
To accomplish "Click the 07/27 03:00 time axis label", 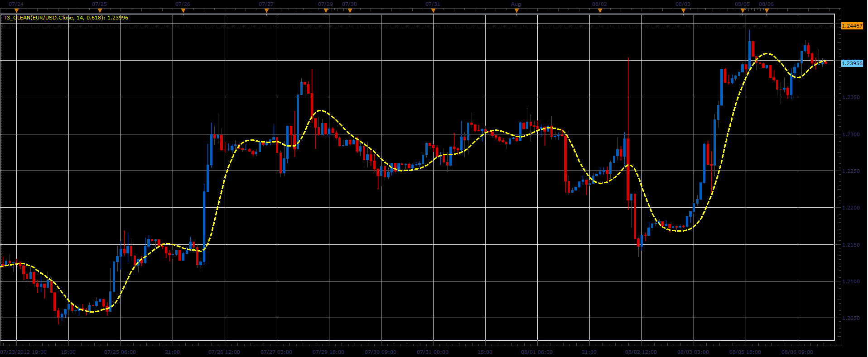I will click(x=276, y=352).
